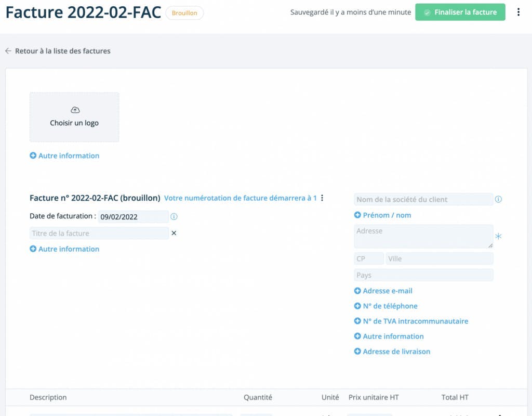Image resolution: width=532 pixels, height=416 pixels.
Task: Click the address text area resize handle
Action: (x=490, y=245)
